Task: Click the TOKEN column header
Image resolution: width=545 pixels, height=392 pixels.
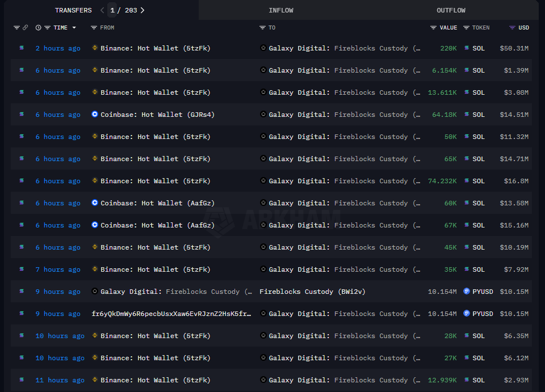Action: click(481, 28)
